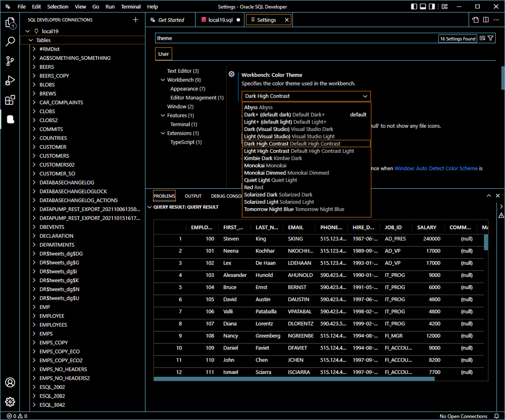Screen dimensions: 505x420
Task: Open the Accounts icon
Action: click(x=10, y=382)
